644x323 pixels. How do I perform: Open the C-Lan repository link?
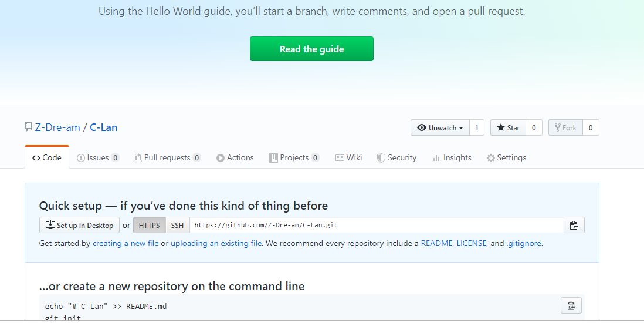[103, 127]
